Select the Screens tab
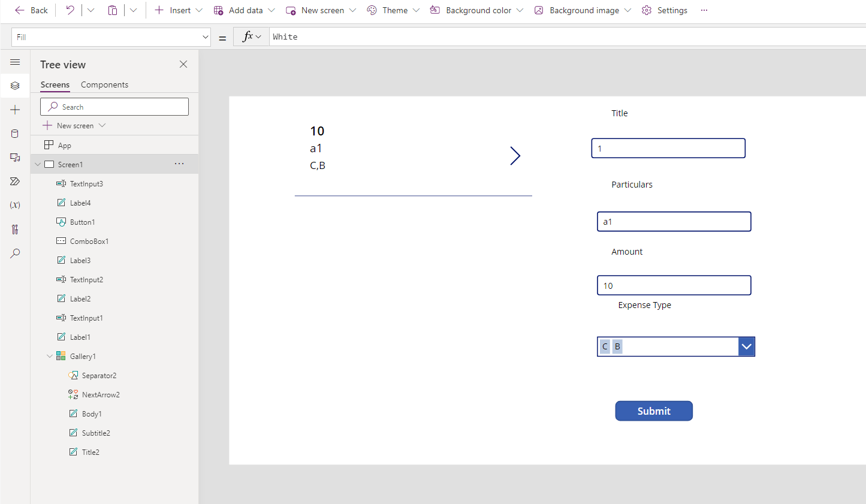Viewport: 866px width, 504px height. point(55,84)
